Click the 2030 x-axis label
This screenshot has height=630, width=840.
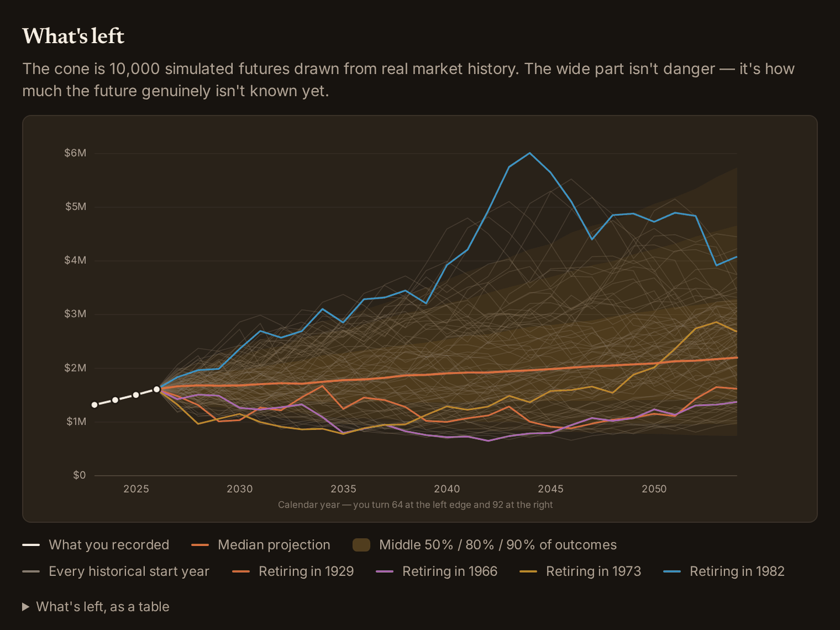point(240,489)
